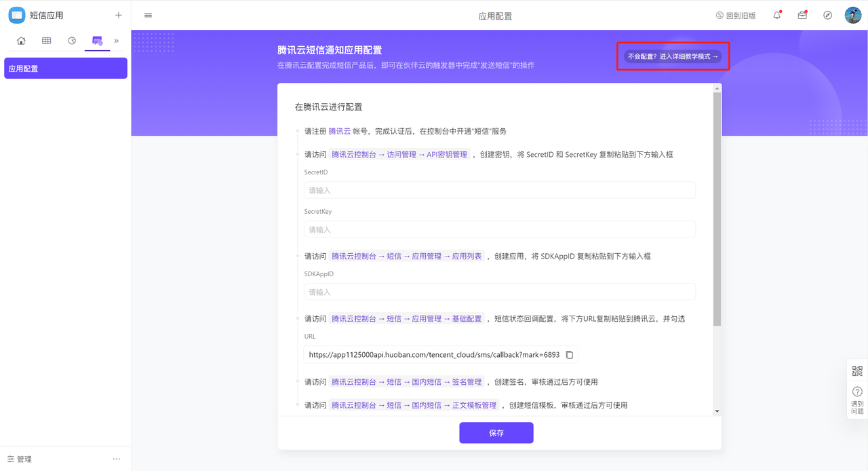Open the inbox messages icon
The height and width of the screenshot is (471, 868).
click(x=802, y=15)
